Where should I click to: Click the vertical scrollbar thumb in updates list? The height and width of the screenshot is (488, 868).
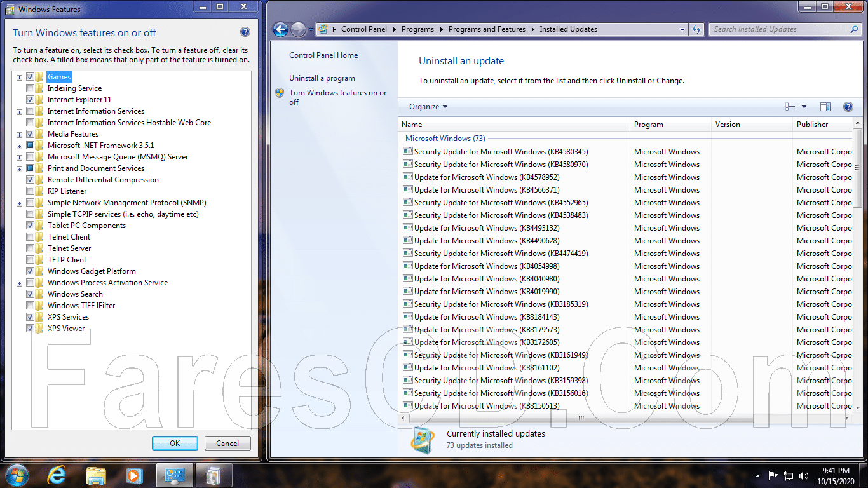(x=857, y=168)
